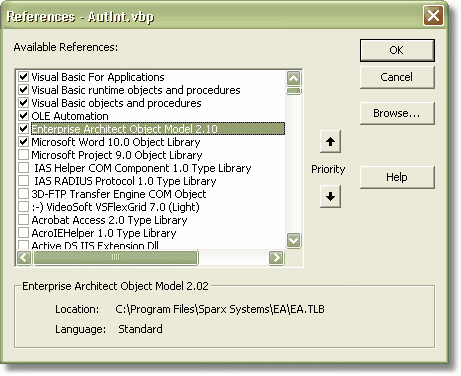461x376 pixels.
Task: Click the horizontal scrollbar's right arrow
Action: pos(276,257)
